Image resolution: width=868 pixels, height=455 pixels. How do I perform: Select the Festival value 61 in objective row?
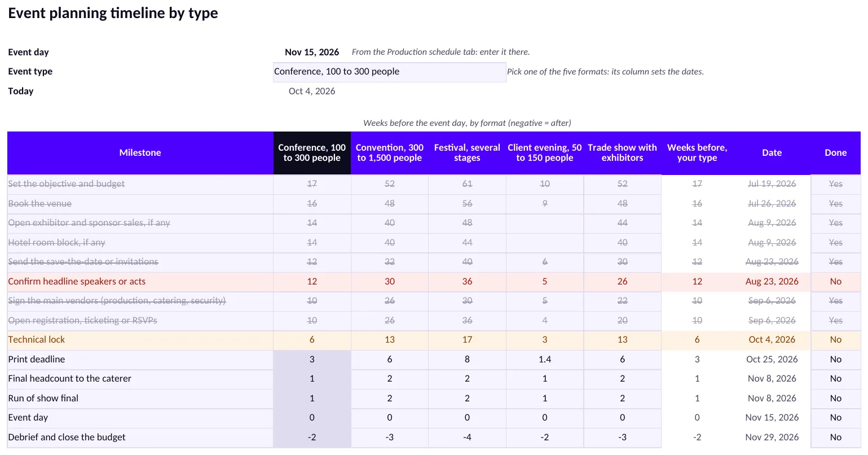point(467,184)
